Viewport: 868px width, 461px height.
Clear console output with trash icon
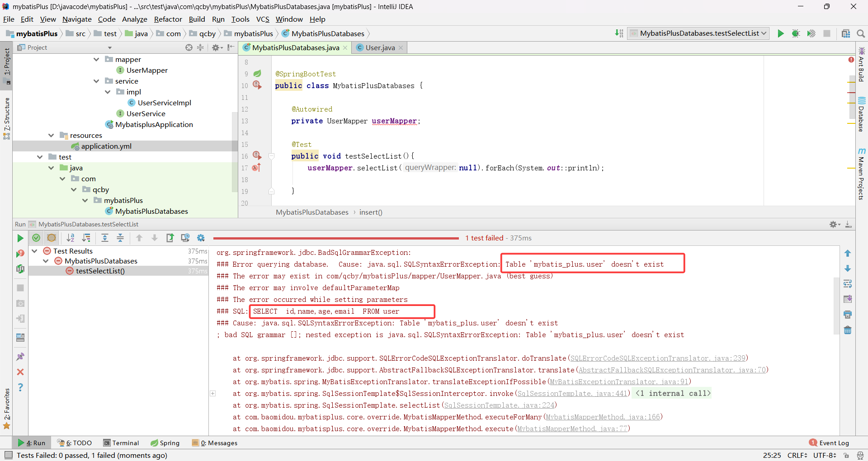click(x=848, y=330)
